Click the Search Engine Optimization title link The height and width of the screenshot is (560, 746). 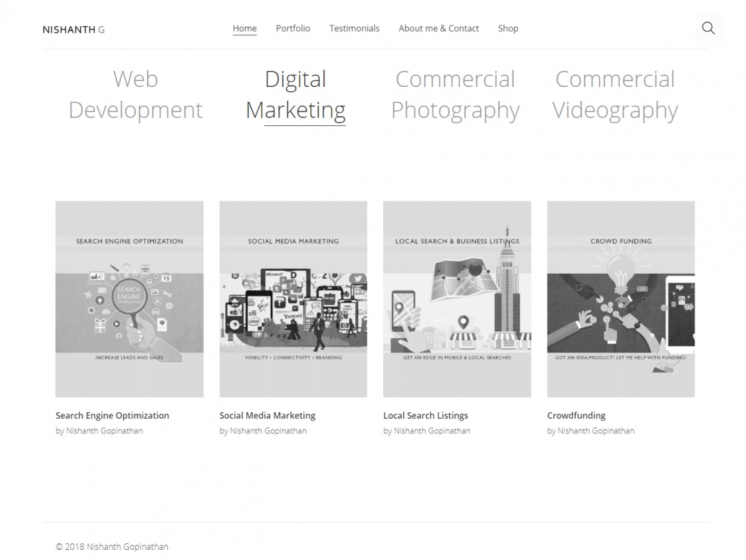(112, 416)
